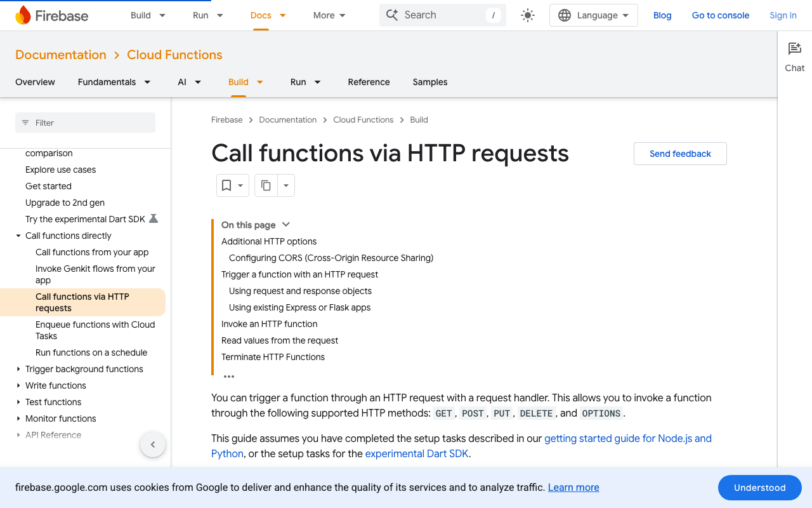Collapse the sidebar with the chevron button
The image size is (812, 508).
click(153, 444)
